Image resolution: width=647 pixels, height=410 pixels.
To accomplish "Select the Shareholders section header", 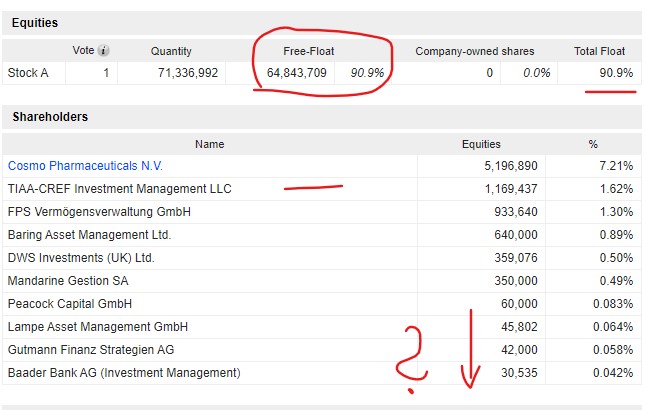I will 322,117.
